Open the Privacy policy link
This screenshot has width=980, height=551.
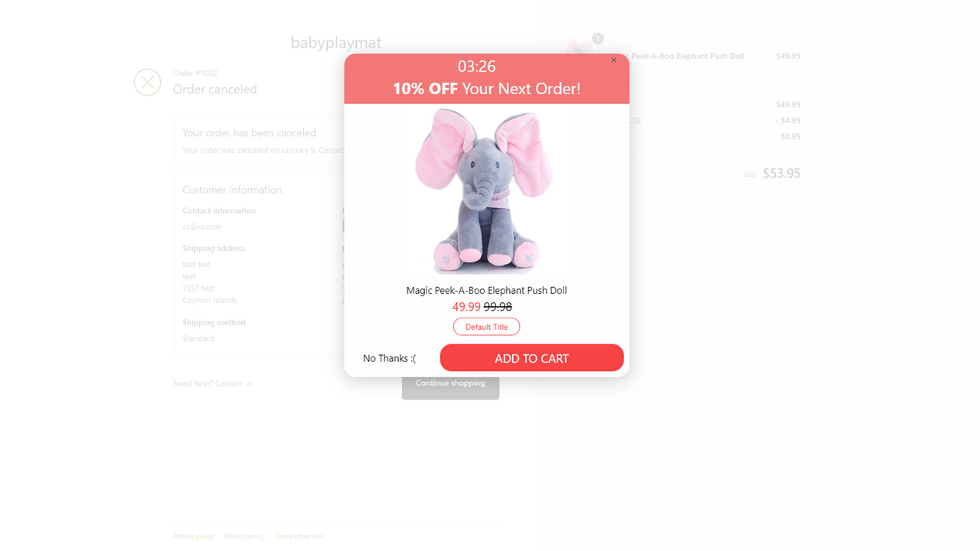pyautogui.click(x=244, y=536)
